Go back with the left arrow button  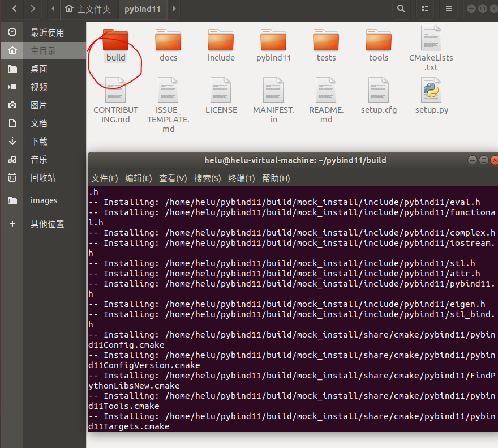(x=14, y=8)
